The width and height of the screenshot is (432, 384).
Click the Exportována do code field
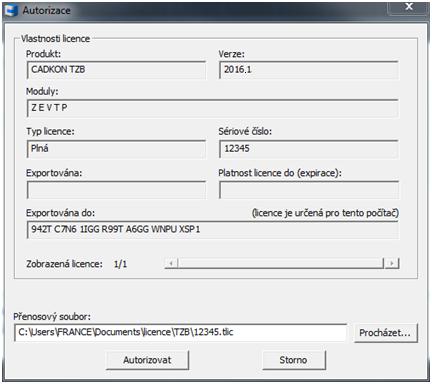212,230
